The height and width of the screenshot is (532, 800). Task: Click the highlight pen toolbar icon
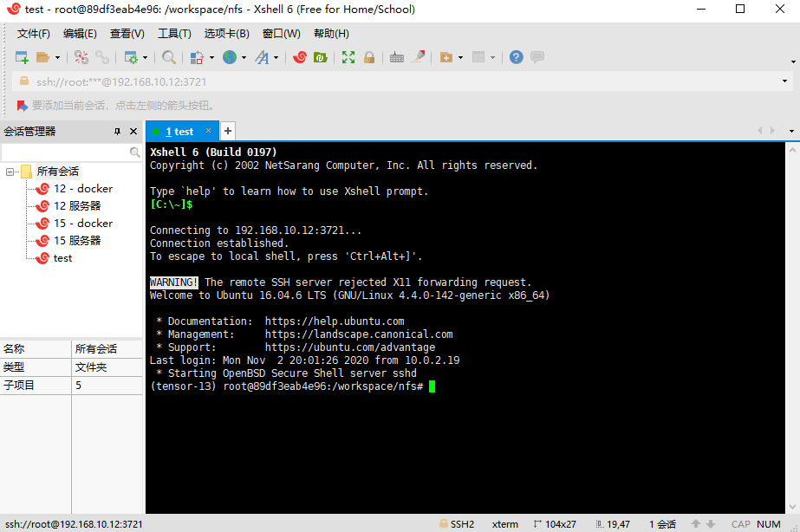(x=418, y=57)
